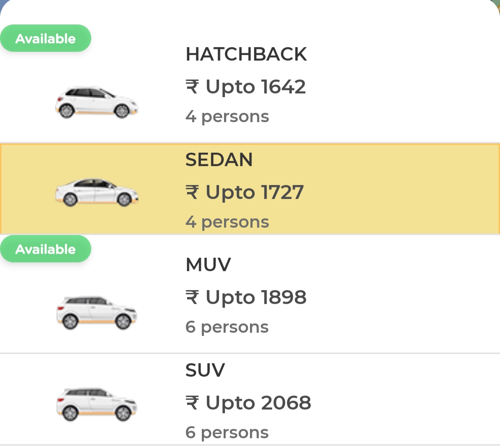Image resolution: width=500 pixels, height=448 pixels.
Task: Select the SEDAN vehicle title
Action: [x=219, y=159]
